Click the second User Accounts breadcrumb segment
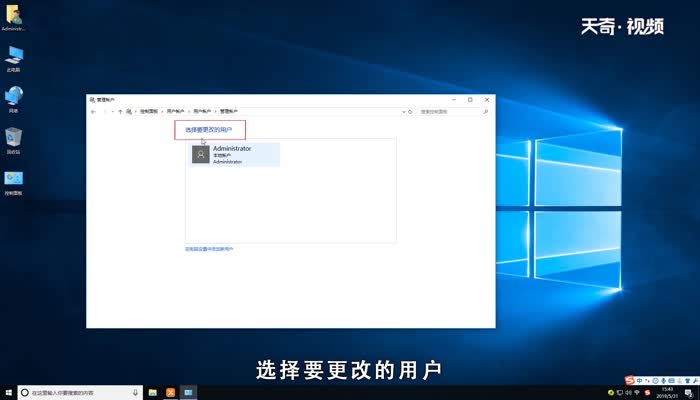Image resolution: width=700 pixels, height=400 pixels. tap(202, 112)
